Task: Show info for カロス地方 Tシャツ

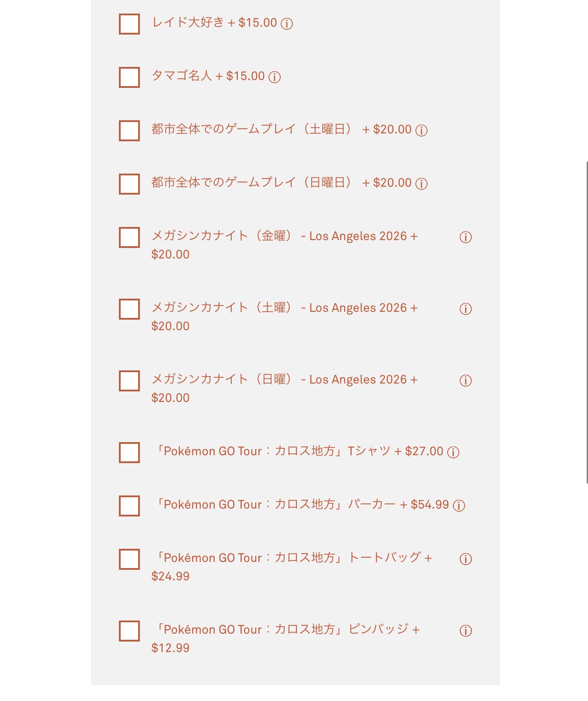Action: point(453,452)
